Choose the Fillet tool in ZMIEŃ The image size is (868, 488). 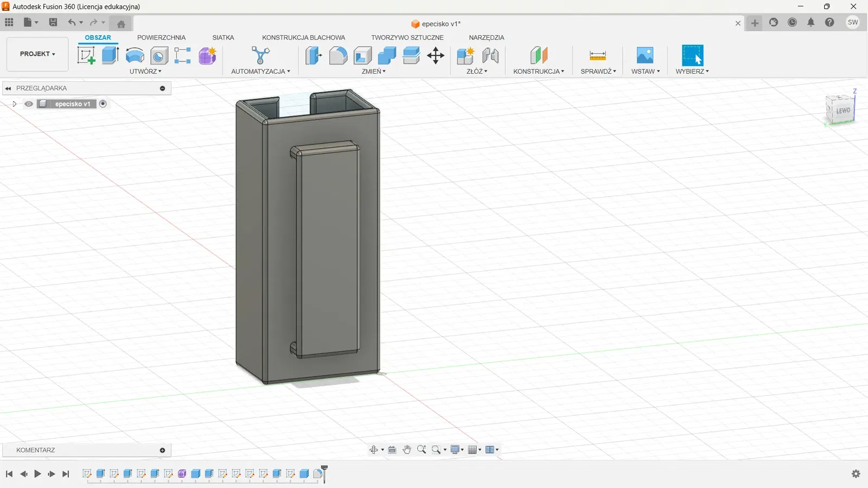tap(338, 55)
